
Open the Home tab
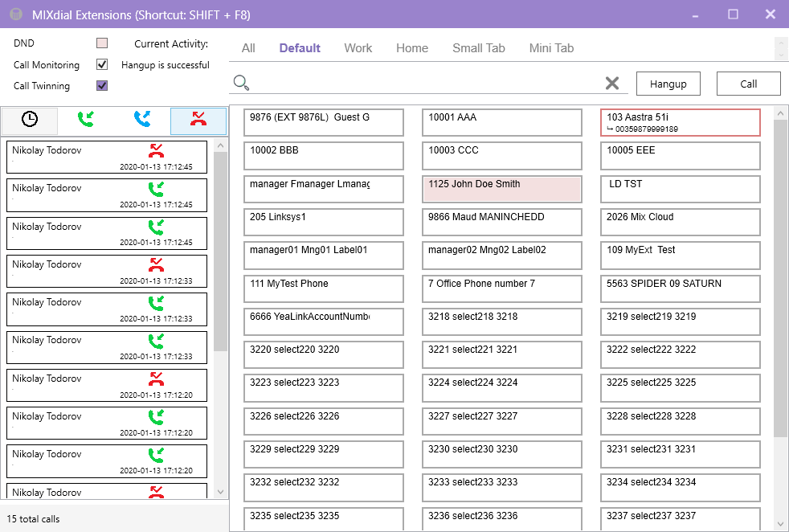pos(412,48)
